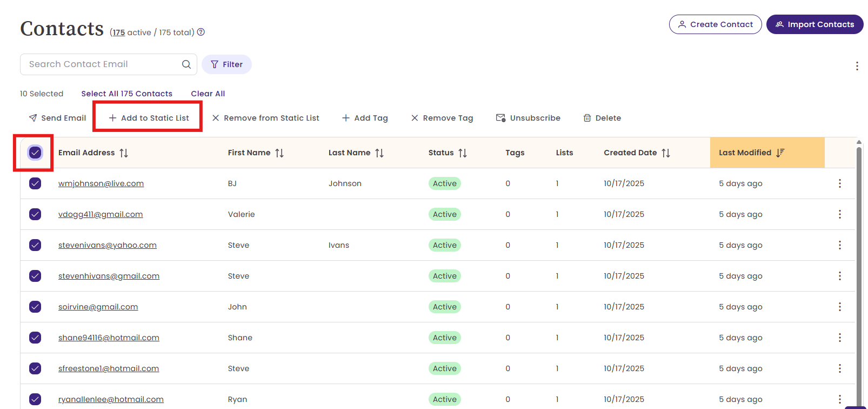868x409 pixels.
Task: Toggle Last Modified descending sort icon
Action: (780, 153)
